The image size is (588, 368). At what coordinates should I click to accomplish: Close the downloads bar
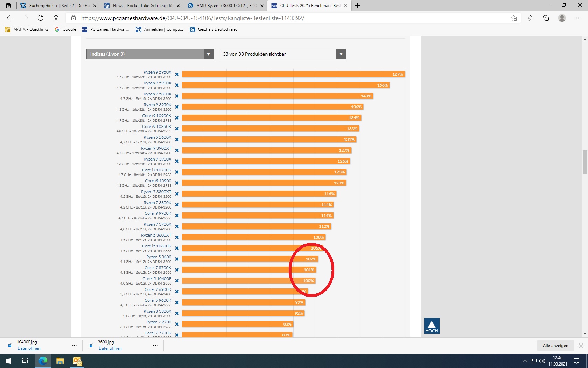(x=581, y=346)
